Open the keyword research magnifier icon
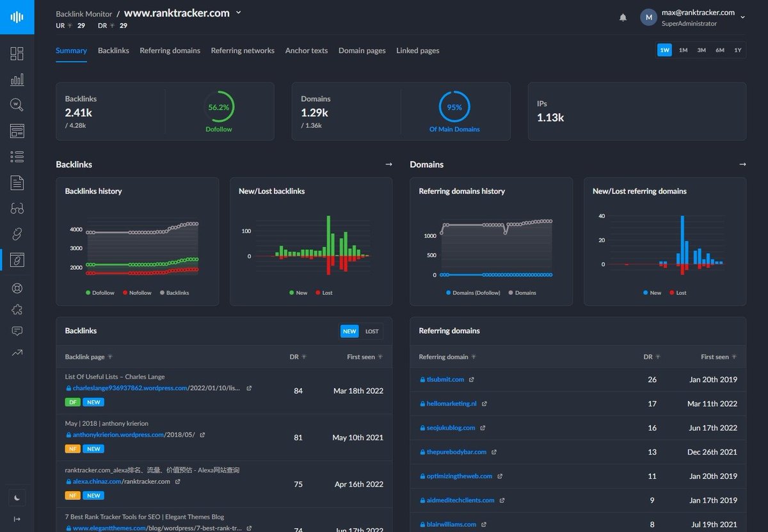 [x=17, y=105]
